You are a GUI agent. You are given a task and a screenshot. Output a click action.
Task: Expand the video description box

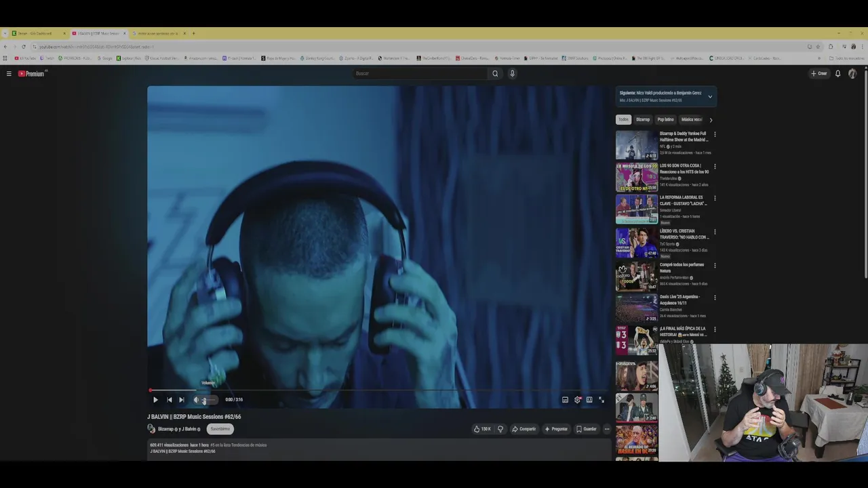click(x=378, y=451)
